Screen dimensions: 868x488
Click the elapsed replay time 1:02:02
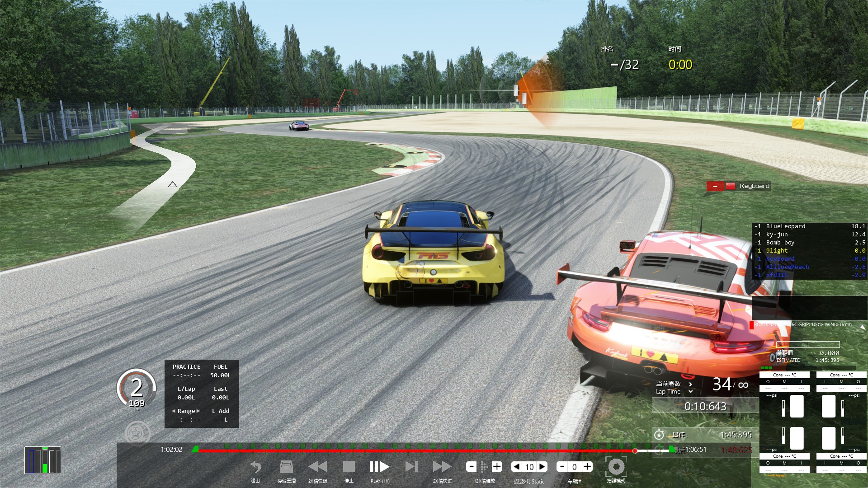(171, 450)
